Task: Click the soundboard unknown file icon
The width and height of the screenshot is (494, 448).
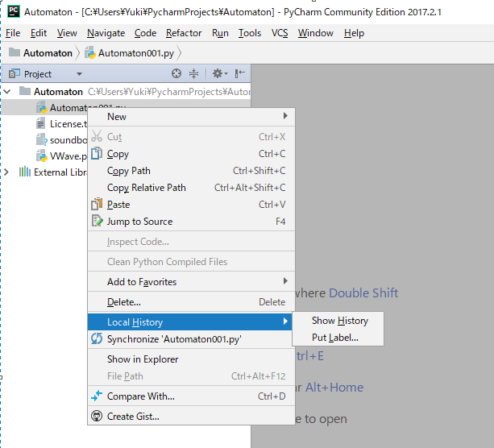Action: tap(41, 139)
